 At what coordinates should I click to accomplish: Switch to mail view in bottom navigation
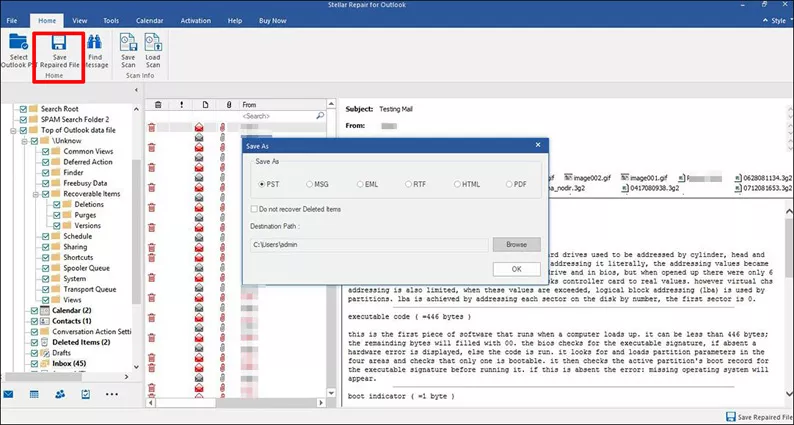[9, 395]
